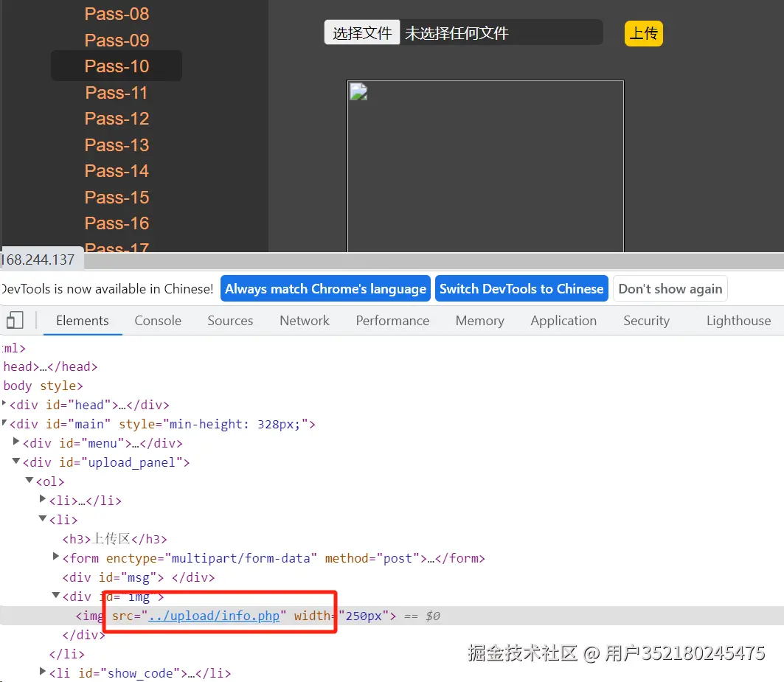This screenshot has width=784, height=682.
Task: Go to Pass-13 in the sidebar
Action: [117, 145]
